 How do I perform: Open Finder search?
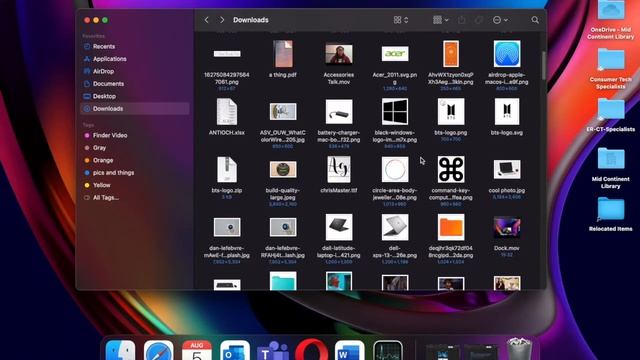pos(535,20)
